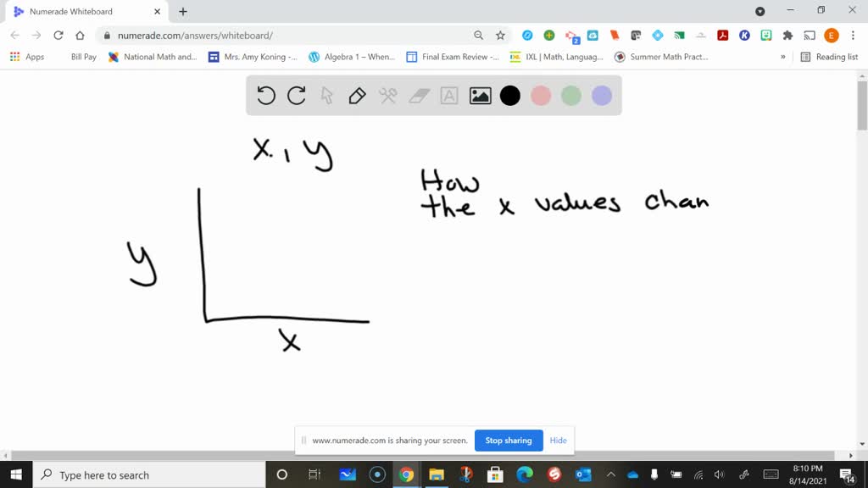Screen dimensions: 868x488
Task: Toggle the bookmark star for this page
Action: [500, 36]
